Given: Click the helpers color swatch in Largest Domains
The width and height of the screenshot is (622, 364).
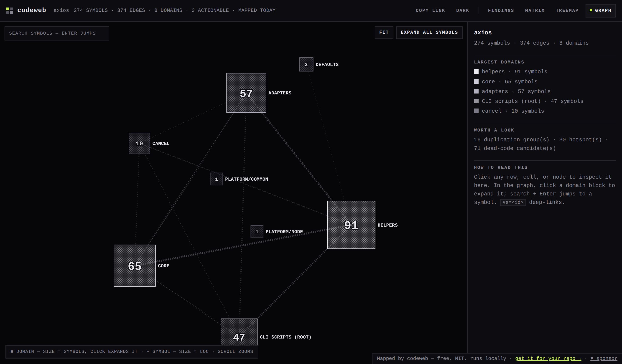Looking at the screenshot, I should (476, 71).
